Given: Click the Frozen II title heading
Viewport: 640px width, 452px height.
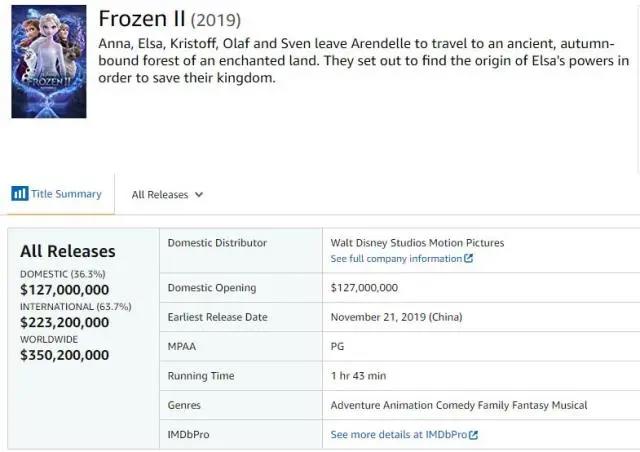Looking at the screenshot, I should (x=141, y=20).
